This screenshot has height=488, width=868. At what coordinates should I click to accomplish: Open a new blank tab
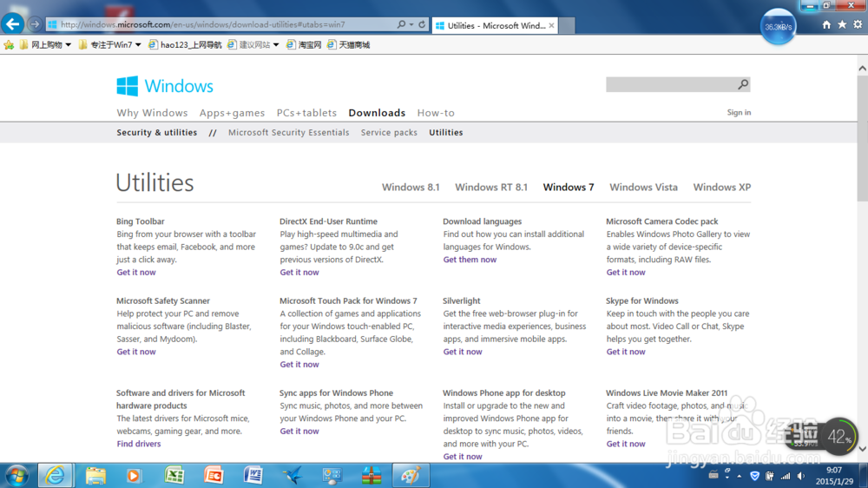click(567, 25)
